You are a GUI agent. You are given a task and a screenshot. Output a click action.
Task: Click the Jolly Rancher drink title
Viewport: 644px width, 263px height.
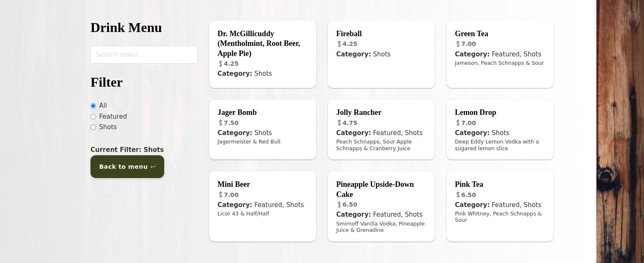[358, 112]
